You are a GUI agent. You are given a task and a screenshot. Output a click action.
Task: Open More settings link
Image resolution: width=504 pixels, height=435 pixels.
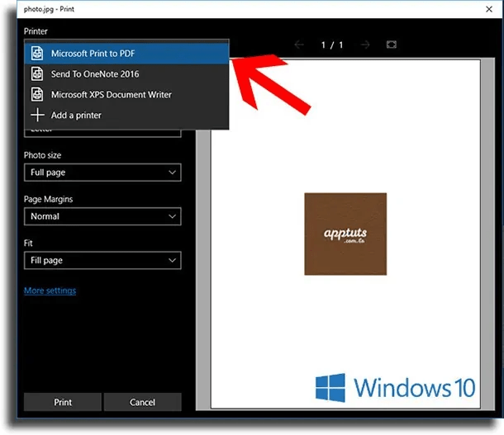pos(50,291)
